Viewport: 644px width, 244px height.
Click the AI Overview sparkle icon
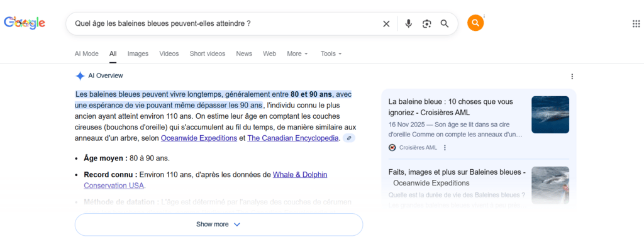80,76
